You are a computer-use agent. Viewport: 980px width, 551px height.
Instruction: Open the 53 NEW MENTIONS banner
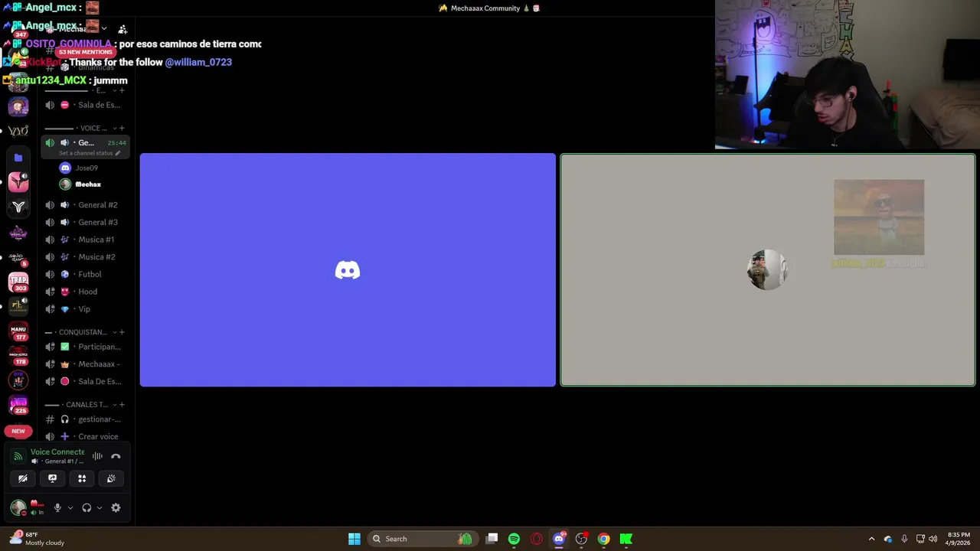point(85,52)
